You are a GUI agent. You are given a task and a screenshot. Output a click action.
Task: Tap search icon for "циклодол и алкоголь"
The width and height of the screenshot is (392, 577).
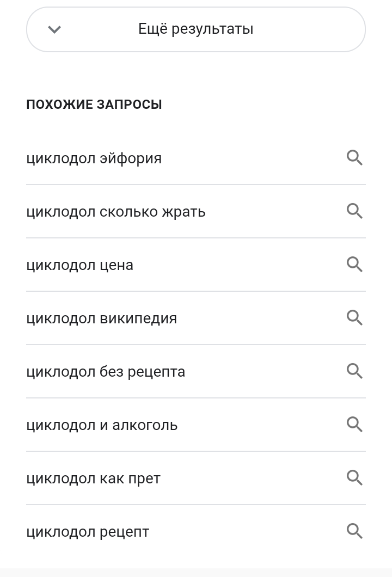pos(354,425)
